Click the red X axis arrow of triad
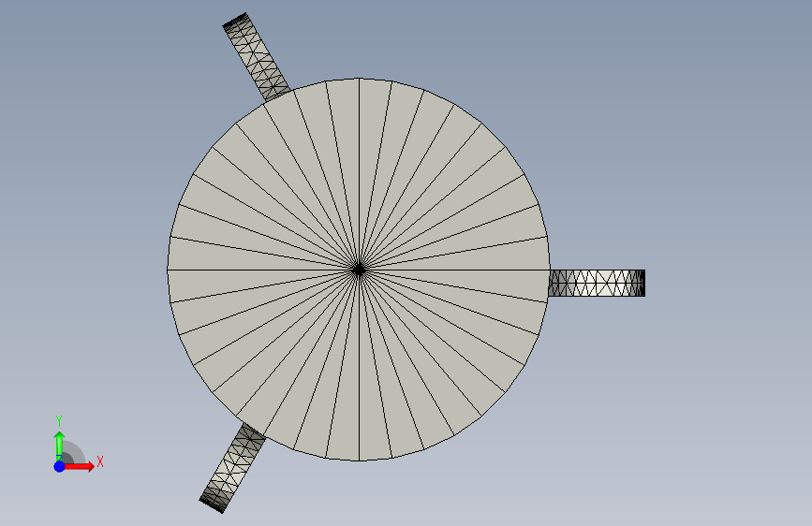The height and width of the screenshot is (526, 812). pos(79,466)
